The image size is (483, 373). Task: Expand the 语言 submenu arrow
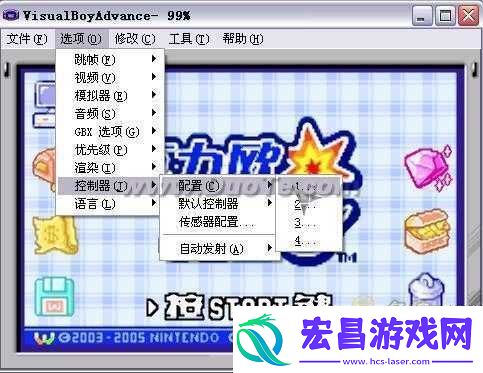click(x=154, y=203)
